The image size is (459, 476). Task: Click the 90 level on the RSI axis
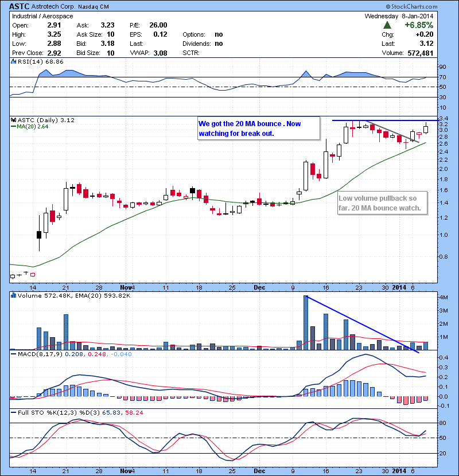[442, 67]
